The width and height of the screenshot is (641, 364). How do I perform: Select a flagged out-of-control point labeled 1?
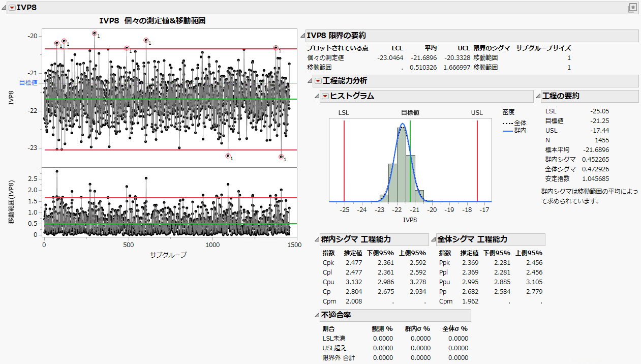click(94, 34)
